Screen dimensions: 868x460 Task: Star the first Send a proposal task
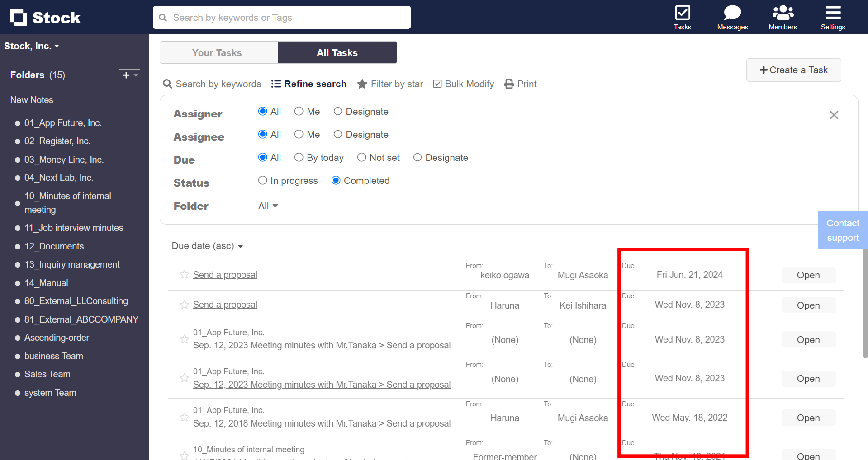[184, 275]
